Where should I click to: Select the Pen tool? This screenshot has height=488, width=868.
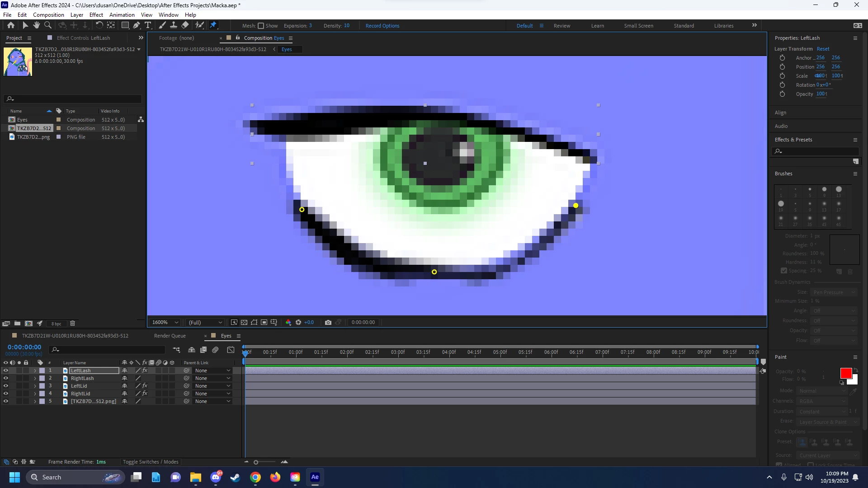point(136,25)
